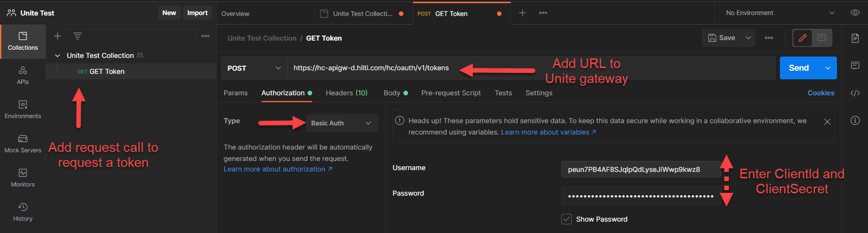Image resolution: width=868 pixels, height=233 pixels.
Task: Open the Basic Auth type dropdown
Action: (342, 123)
